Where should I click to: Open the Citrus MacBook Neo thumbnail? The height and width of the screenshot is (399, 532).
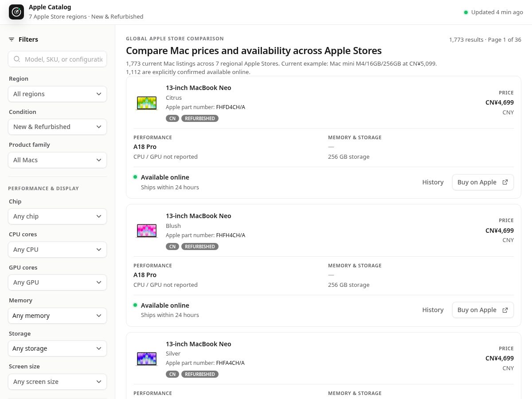(147, 103)
